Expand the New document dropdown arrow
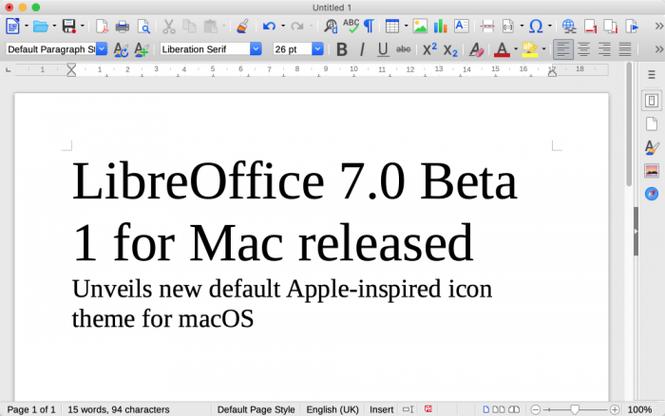The width and height of the screenshot is (665, 416). pos(26,26)
